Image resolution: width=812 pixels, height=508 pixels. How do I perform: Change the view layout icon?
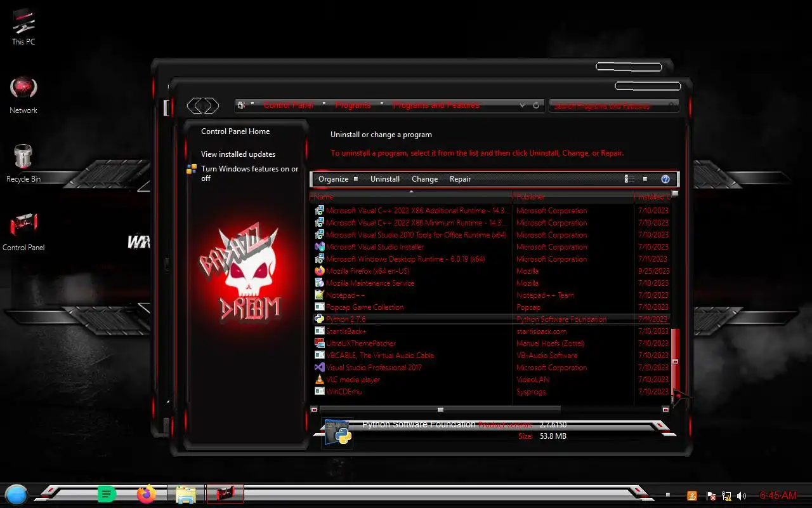point(629,179)
